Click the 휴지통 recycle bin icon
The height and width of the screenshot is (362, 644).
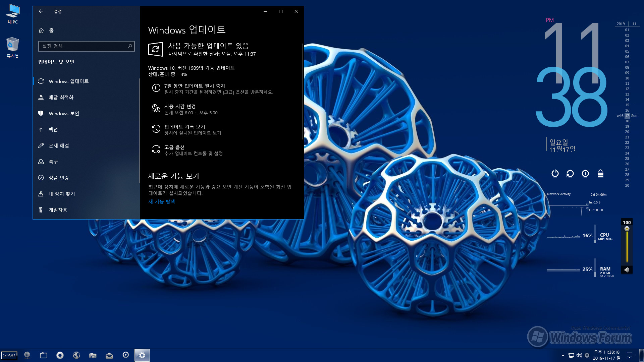tap(13, 48)
